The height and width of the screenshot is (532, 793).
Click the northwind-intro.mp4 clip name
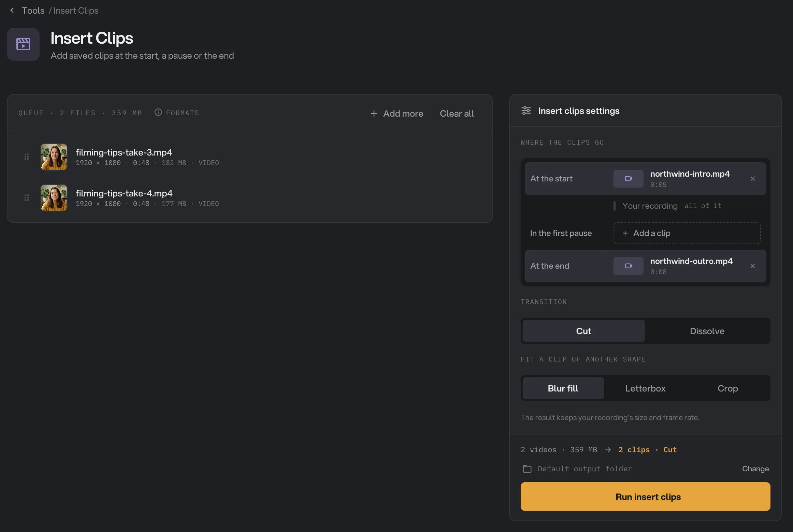tap(690, 174)
